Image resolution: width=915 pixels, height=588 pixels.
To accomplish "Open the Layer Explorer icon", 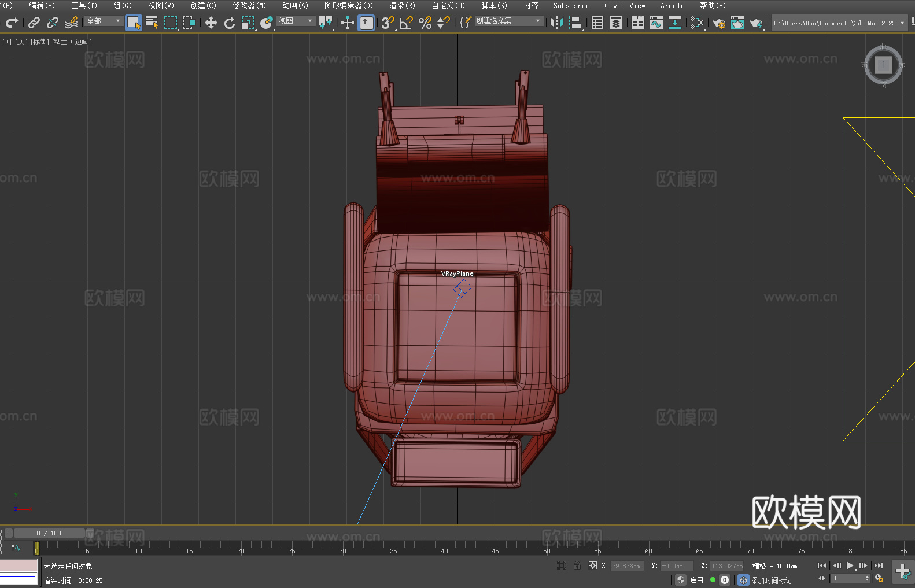I will [616, 23].
